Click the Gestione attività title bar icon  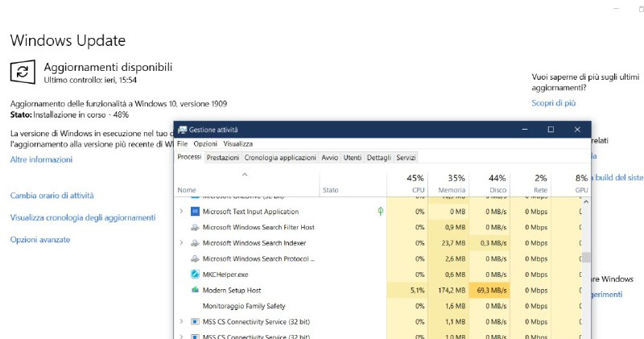[x=182, y=130]
